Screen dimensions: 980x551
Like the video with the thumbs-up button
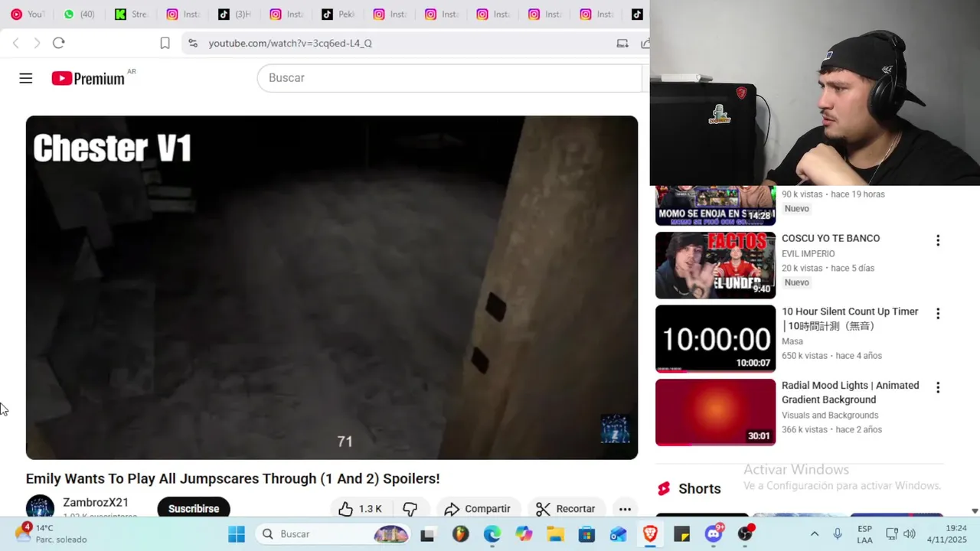click(360, 508)
